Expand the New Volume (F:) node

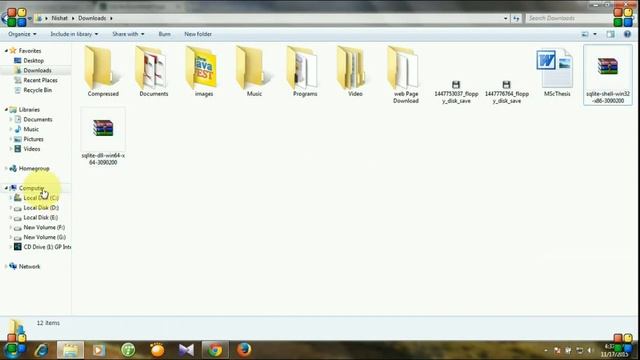11,227
